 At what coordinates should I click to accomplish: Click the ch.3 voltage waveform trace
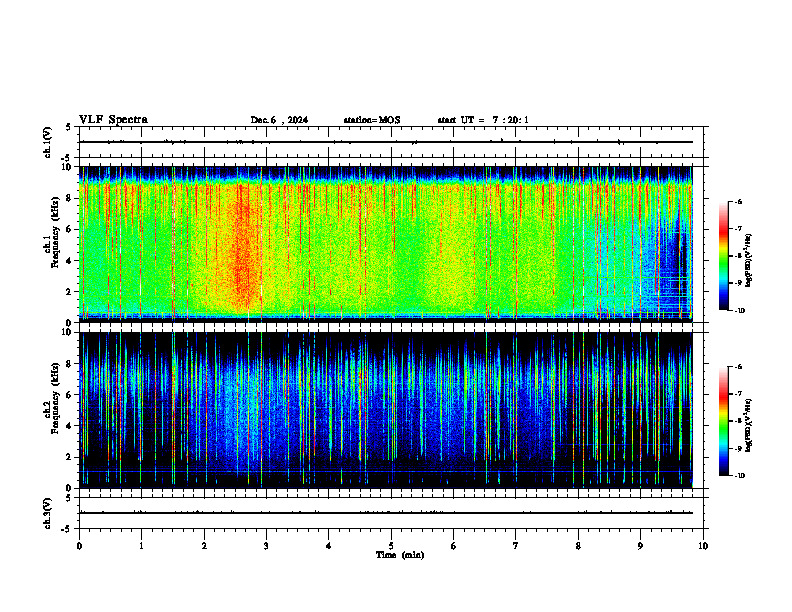pos(385,513)
